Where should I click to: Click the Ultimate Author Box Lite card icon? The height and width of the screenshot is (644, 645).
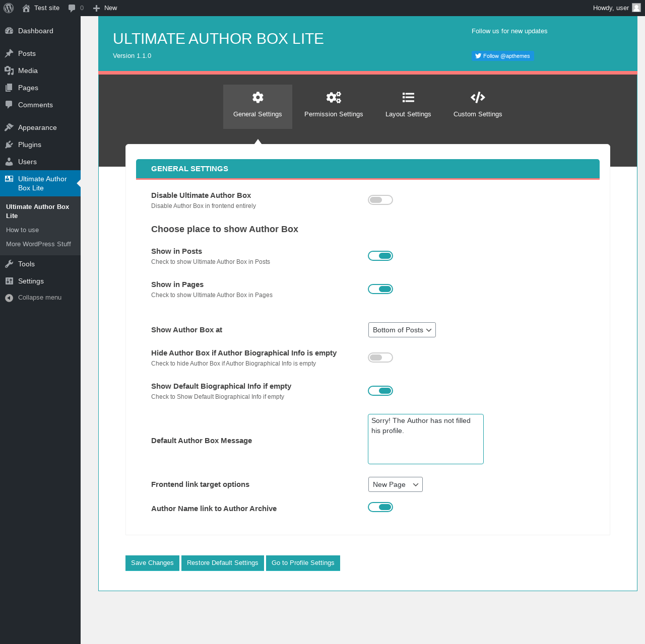9,179
